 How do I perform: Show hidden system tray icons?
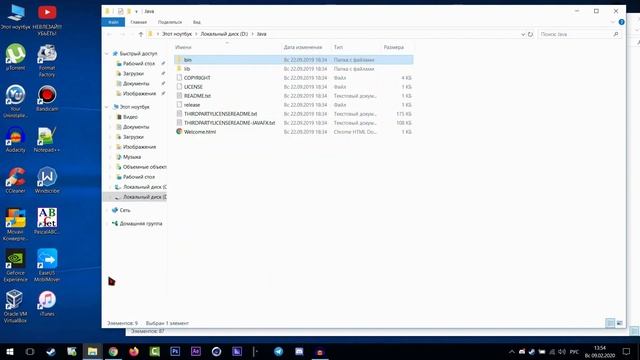point(511,351)
